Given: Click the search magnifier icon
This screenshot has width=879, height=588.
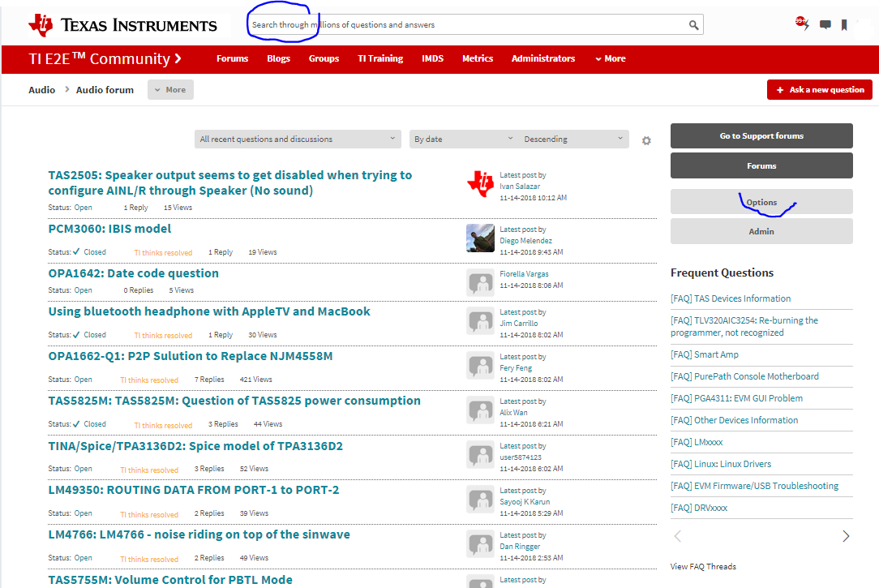Looking at the screenshot, I should pyautogui.click(x=693, y=24).
